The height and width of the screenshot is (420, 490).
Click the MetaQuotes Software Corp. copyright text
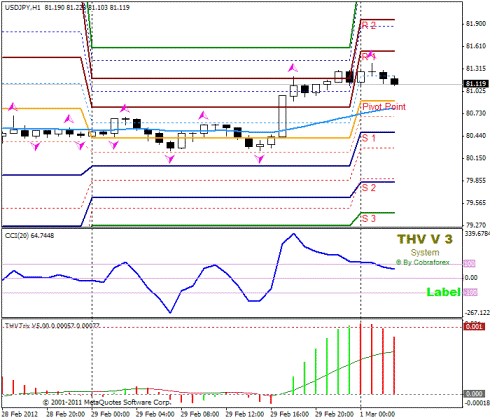point(107,402)
